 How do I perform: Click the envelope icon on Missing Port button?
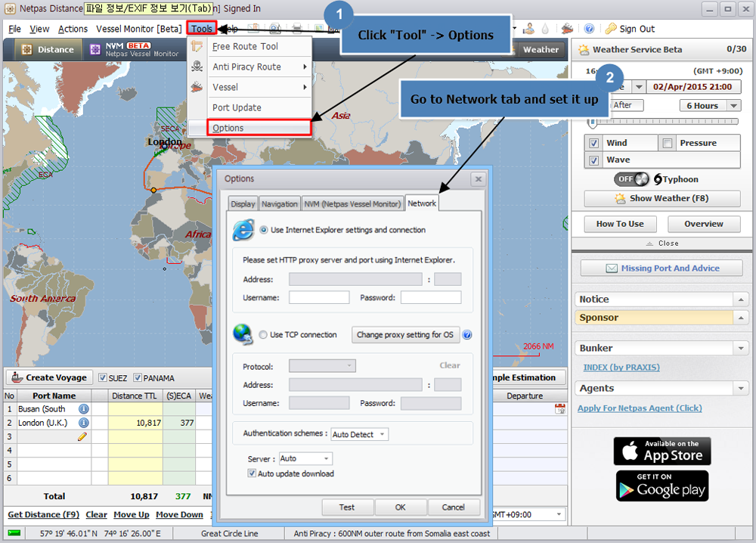(612, 268)
